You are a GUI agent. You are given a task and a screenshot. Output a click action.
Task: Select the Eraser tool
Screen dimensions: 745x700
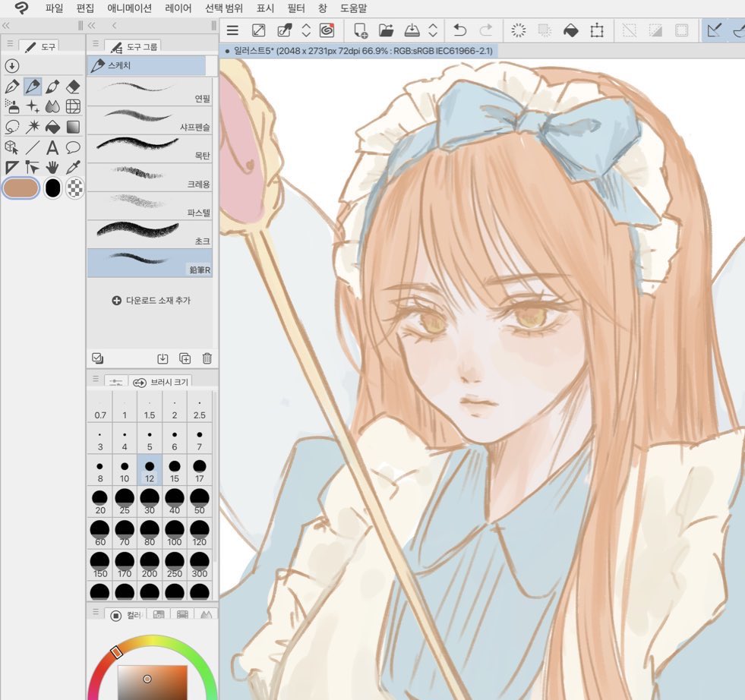coord(73,87)
